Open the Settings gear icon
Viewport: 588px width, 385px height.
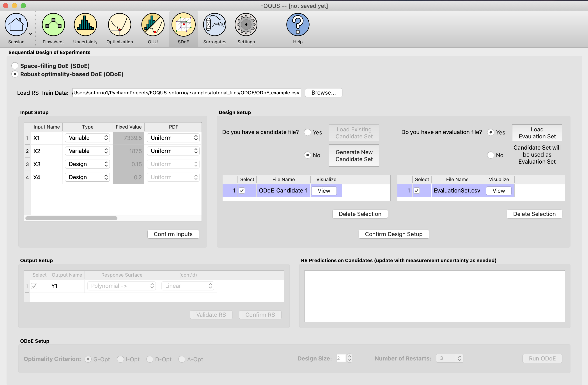(246, 25)
